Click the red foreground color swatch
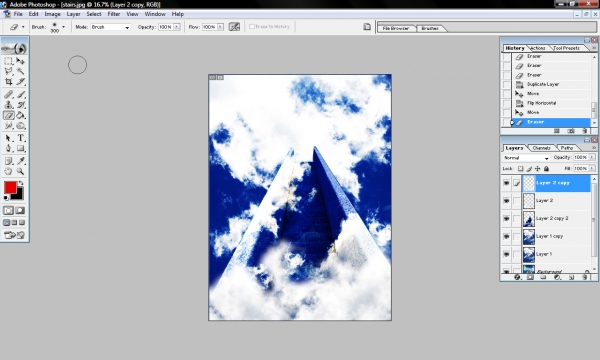600x360 pixels. 10,187
